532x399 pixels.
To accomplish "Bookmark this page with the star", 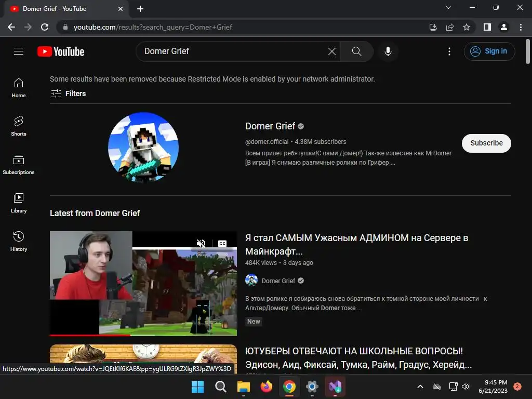I will pos(467,27).
